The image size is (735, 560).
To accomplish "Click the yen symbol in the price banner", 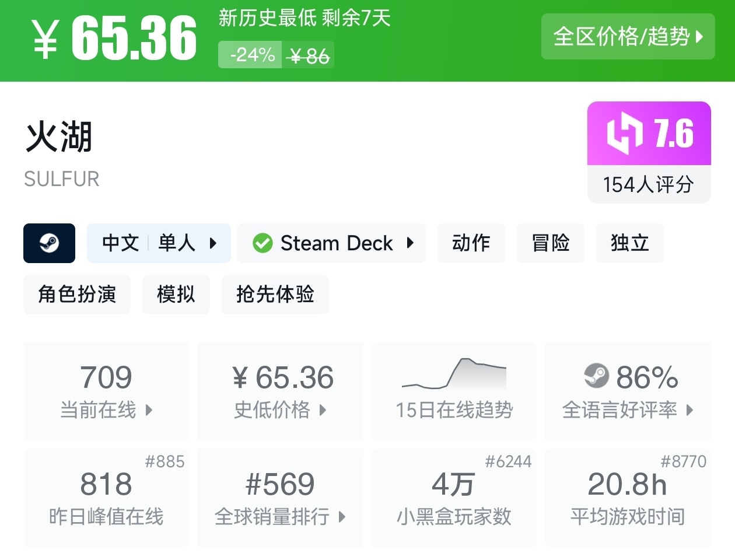I will 45,40.
